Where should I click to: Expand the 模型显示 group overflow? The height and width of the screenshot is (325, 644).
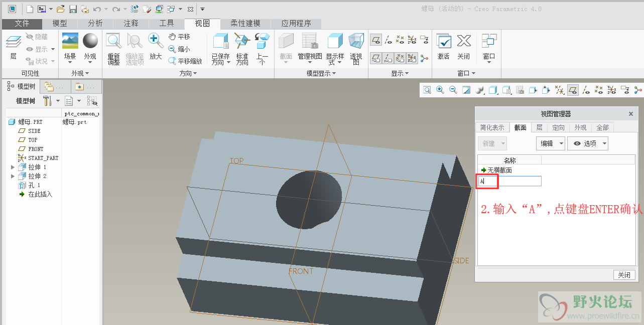[x=321, y=73]
